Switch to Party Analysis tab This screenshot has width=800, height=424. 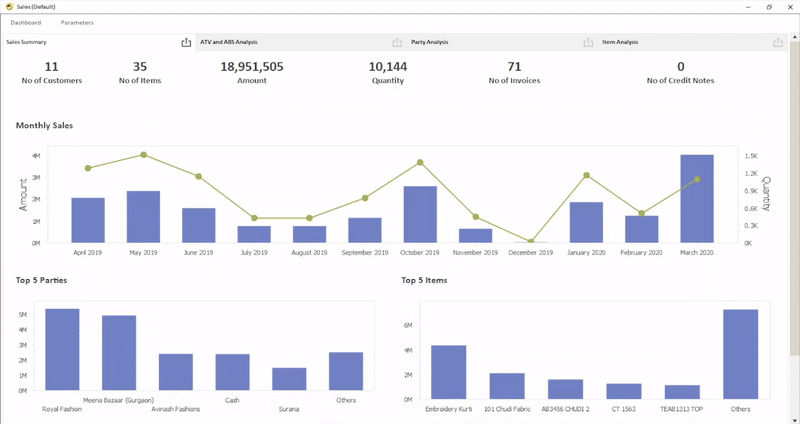pos(430,42)
